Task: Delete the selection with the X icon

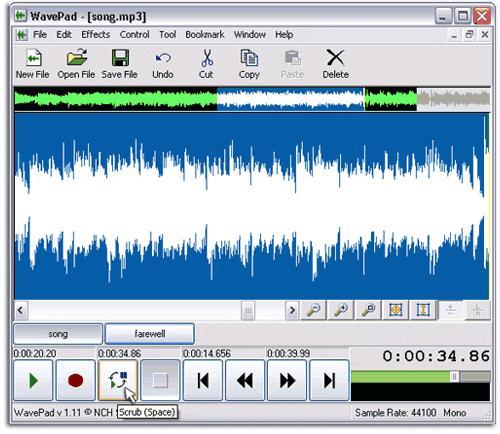Action: pos(335,64)
